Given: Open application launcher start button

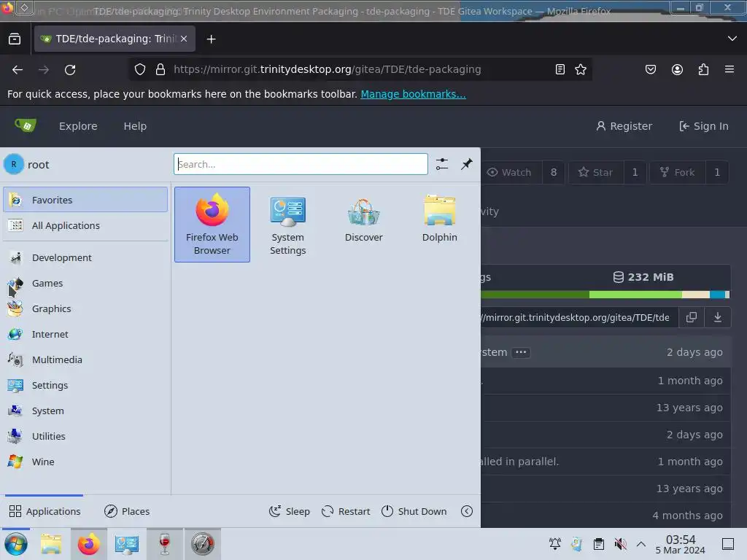Looking at the screenshot, I should [16, 544].
